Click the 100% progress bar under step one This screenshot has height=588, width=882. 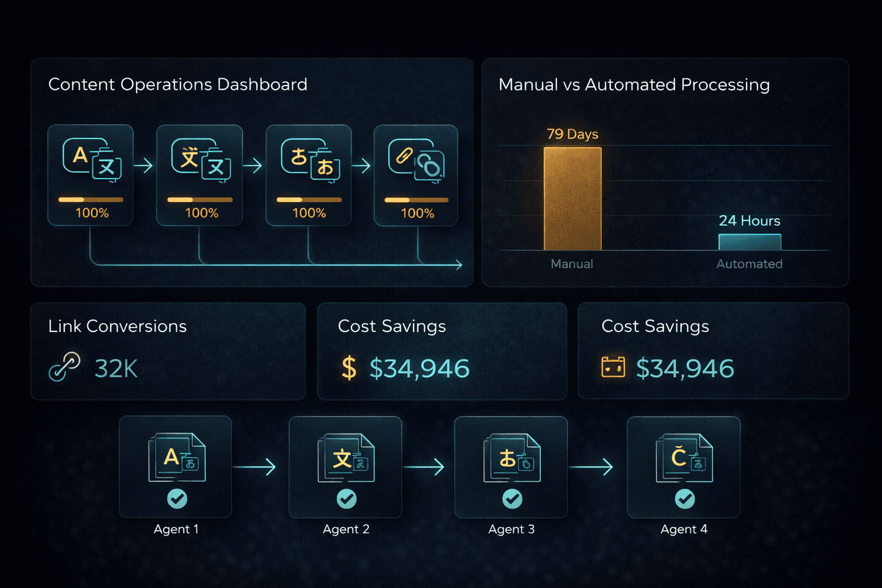coord(90,200)
